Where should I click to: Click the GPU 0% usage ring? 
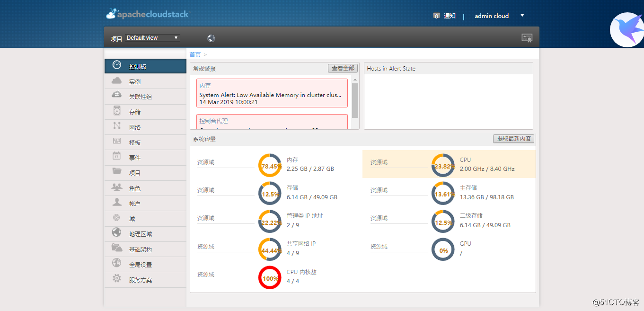[443, 249]
